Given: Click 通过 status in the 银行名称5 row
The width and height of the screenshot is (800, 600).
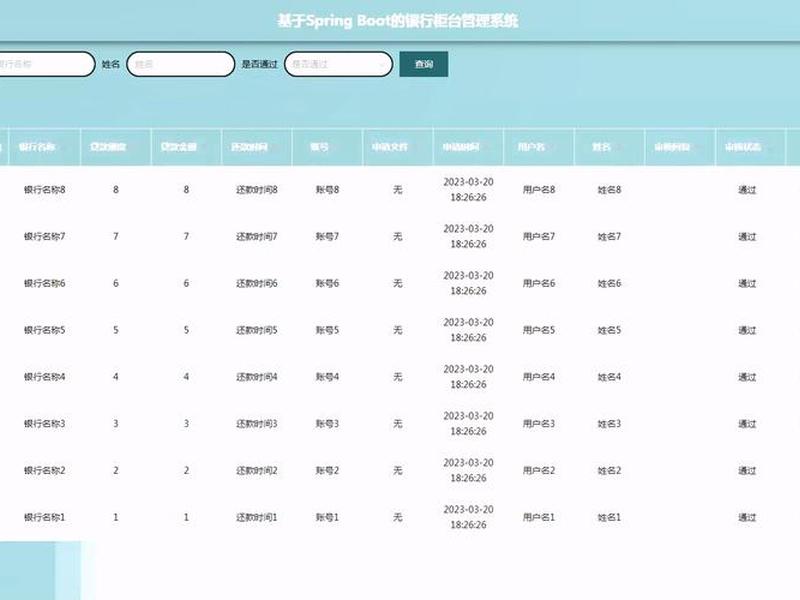Looking at the screenshot, I should tap(747, 330).
